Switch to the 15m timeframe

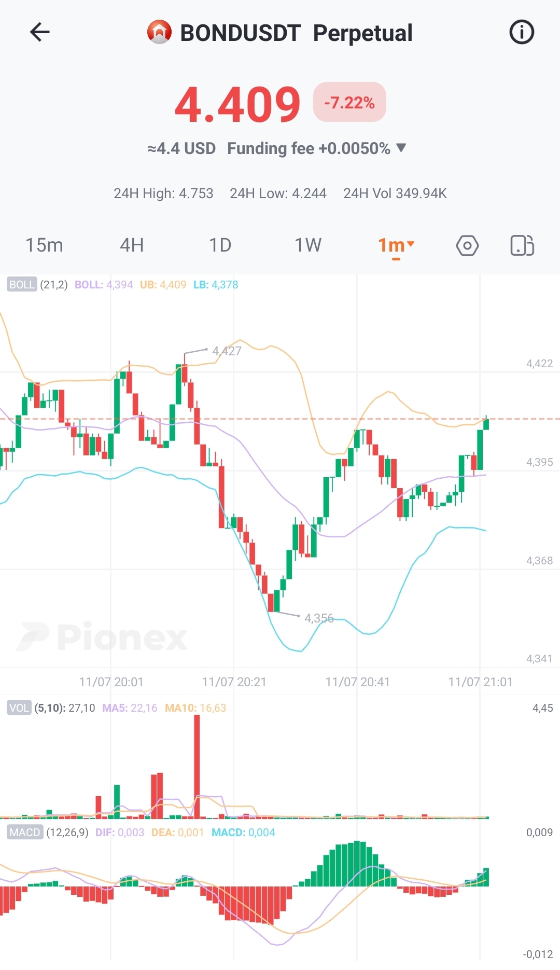coord(44,245)
